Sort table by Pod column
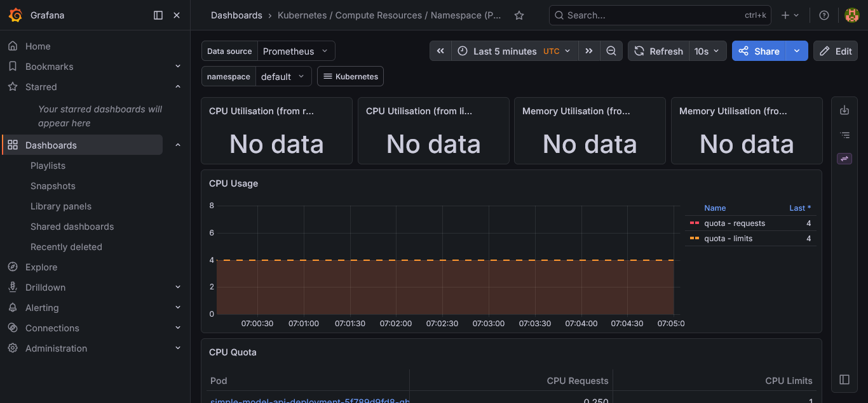This screenshot has width=868, height=403. [x=219, y=381]
